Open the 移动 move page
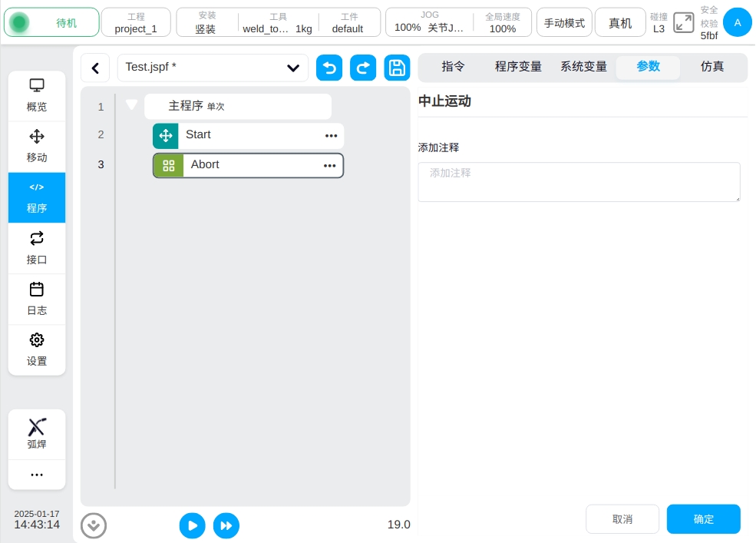This screenshot has height=543, width=756. pyautogui.click(x=37, y=146)
